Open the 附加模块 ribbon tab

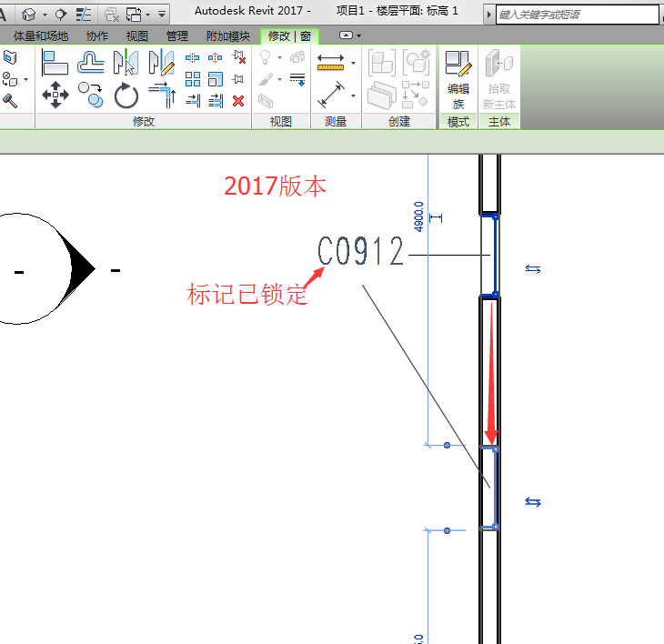(x=227, y=36)
